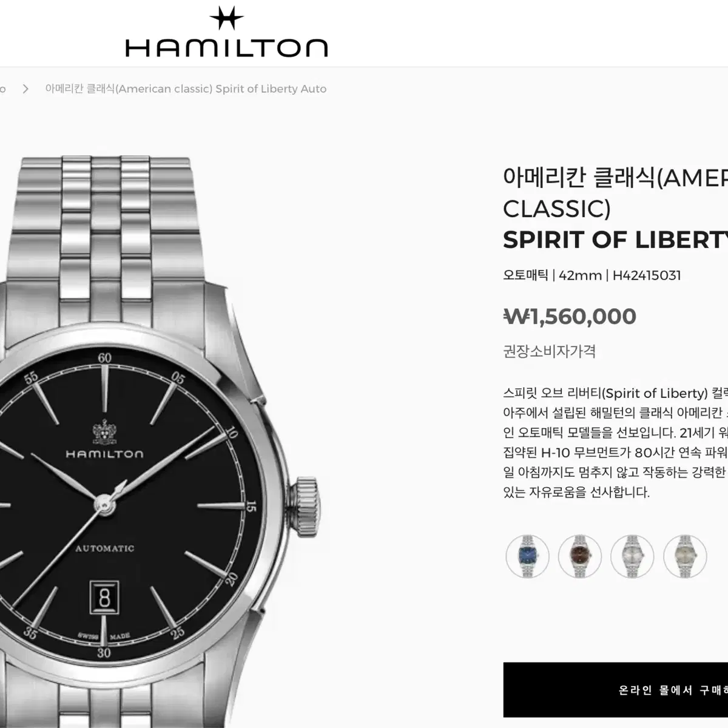Click the Hamilton logo at top
This screenshot has height=728, width=728.
(226, 32)
